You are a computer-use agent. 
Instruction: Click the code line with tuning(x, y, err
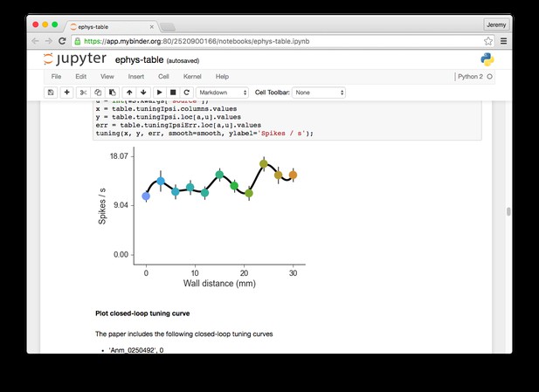pos(204,134)
